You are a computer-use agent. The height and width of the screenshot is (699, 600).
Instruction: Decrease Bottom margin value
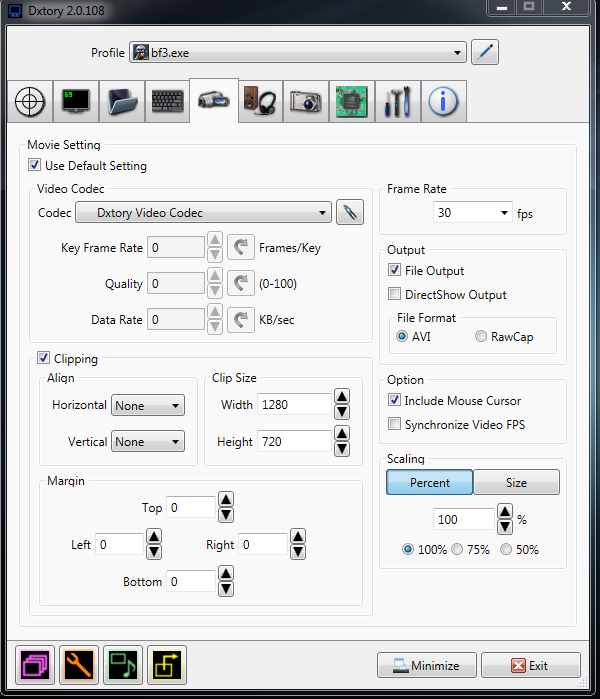(x=226, y=589)
